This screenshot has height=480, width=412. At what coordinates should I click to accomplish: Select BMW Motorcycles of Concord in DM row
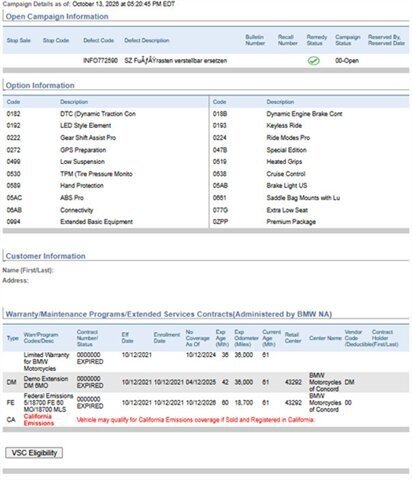click(x=325, y=382)
